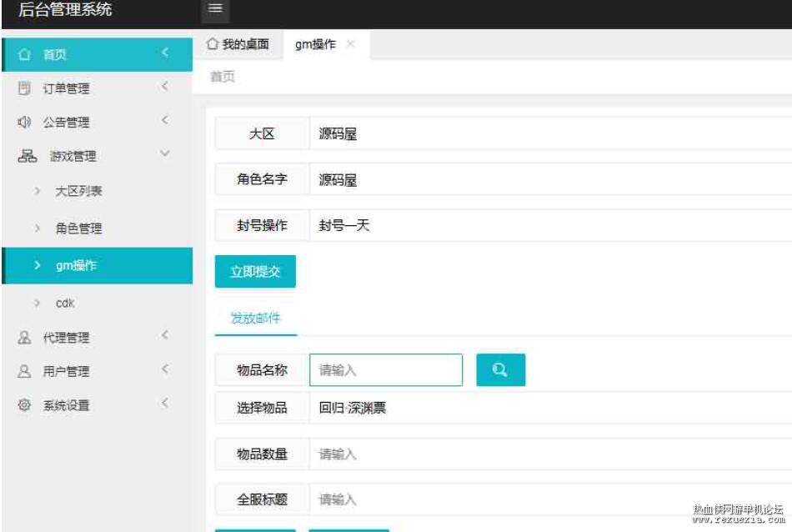Focus the 全服标题 input field
Viewport: 792px width, 532px height.
tap(550, 499)
